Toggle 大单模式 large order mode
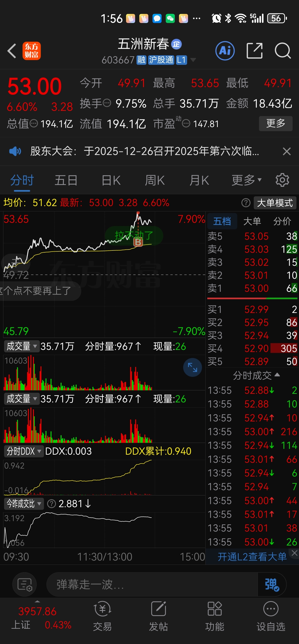Viewport: 299px width, 644px height. tap(275, 203)
